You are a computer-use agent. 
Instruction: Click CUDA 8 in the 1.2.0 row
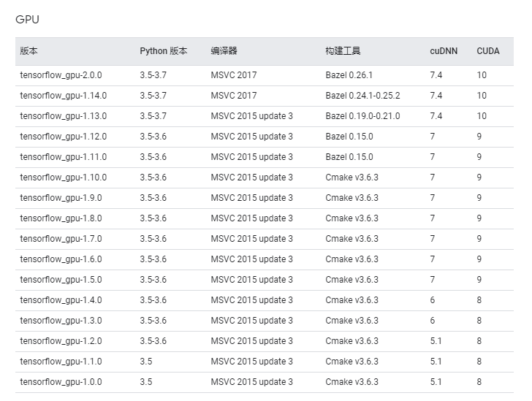(x=479, y=341)
